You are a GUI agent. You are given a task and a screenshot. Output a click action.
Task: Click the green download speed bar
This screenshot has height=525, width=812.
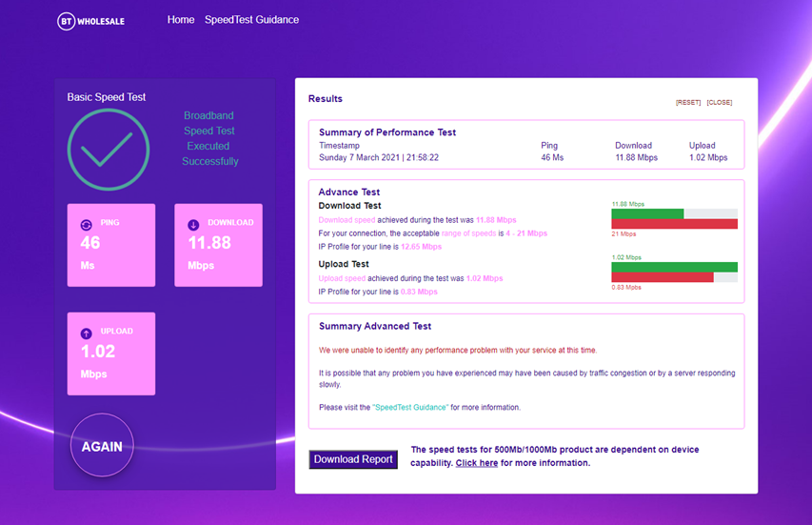click(647, 213)
